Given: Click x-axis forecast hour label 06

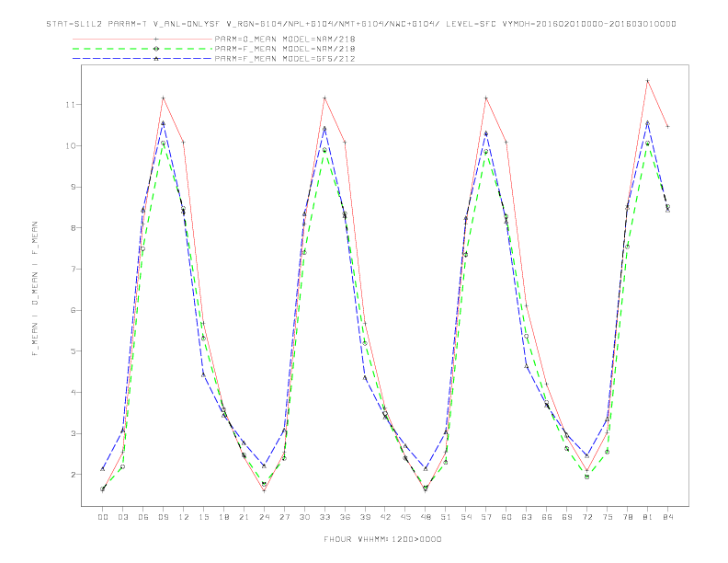Looking at the screenshot, I should point(143,517).
